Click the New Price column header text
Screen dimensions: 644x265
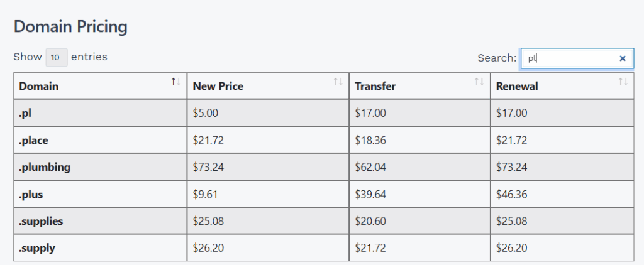218,87
